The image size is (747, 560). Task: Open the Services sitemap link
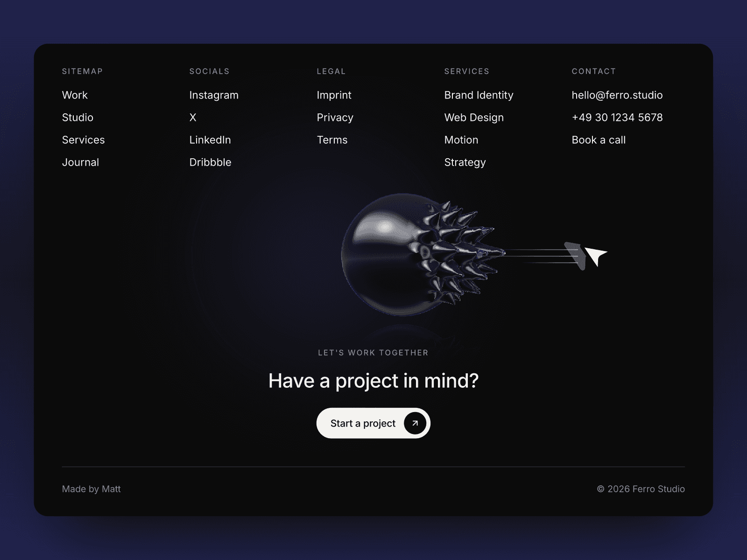click(x=83, y=140)
